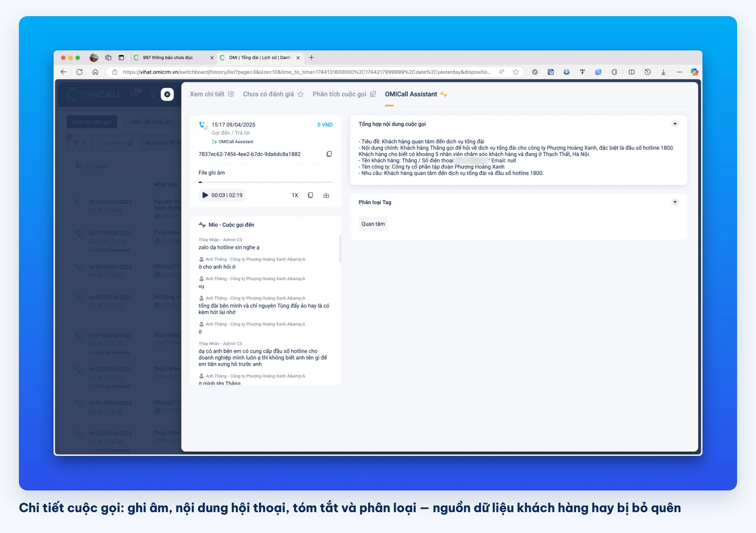756x533 pixels.
Task: Go back in the browser
Action: [63, 72]
